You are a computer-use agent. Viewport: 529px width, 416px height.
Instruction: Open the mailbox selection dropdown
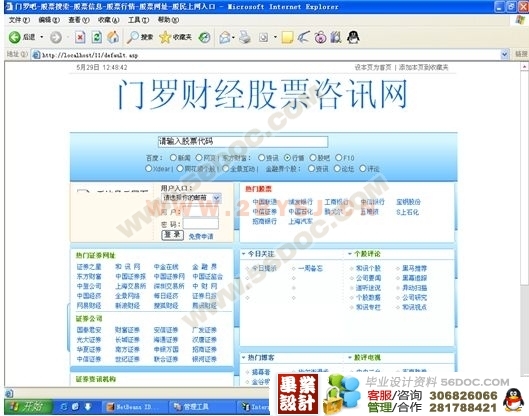click(x=191, y=198)
